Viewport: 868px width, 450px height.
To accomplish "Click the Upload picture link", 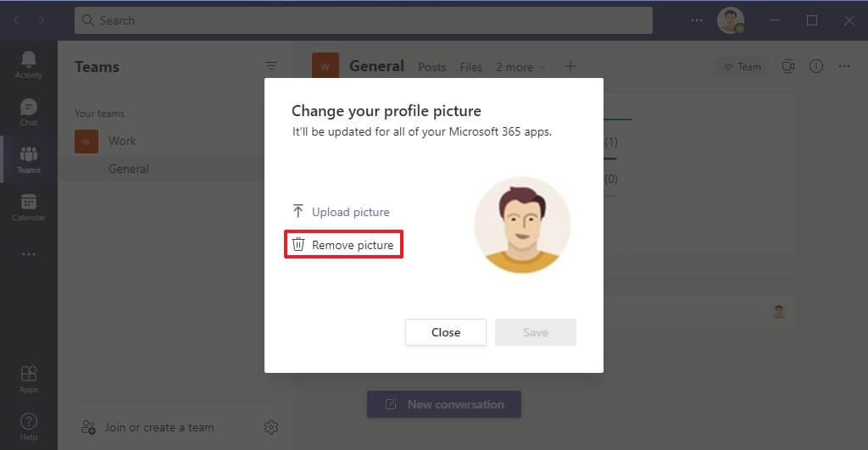I will tap(350, 212).
